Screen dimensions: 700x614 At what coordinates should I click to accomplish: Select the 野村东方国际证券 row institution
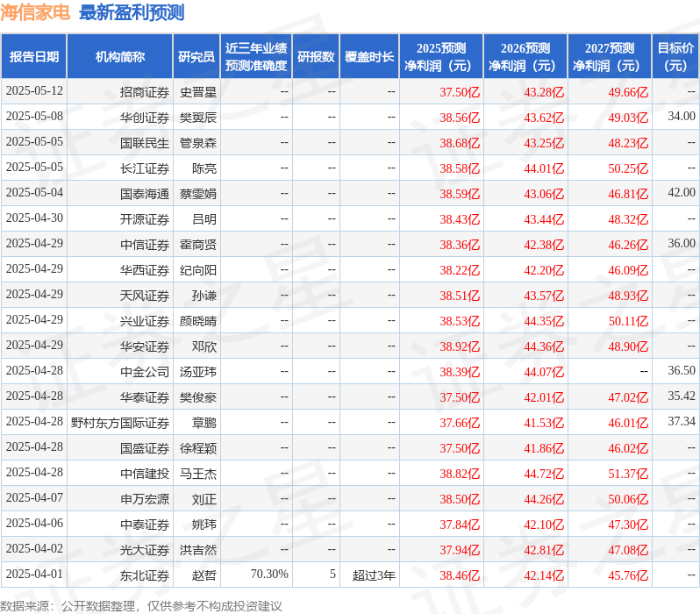click(119, 423)
